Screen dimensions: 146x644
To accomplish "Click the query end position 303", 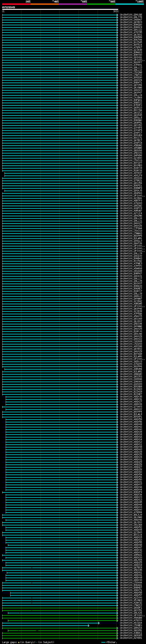I will (115, 11).
